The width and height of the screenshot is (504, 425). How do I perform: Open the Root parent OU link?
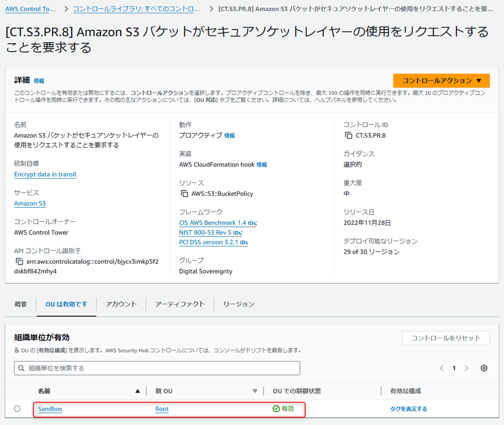tap(162, 409)
